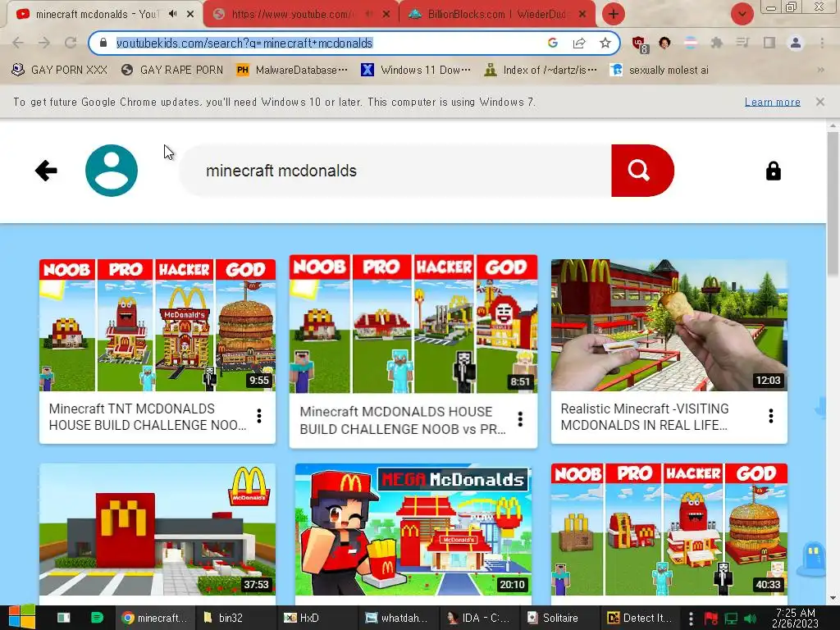Open the Minecraft TNT MCDONALDS thumbnail

point(157,325)
